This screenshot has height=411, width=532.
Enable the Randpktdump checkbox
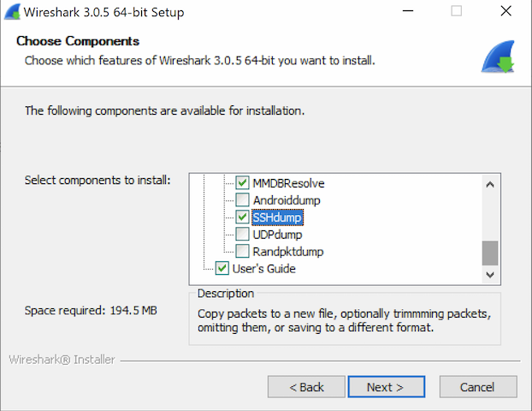[242, 252]
